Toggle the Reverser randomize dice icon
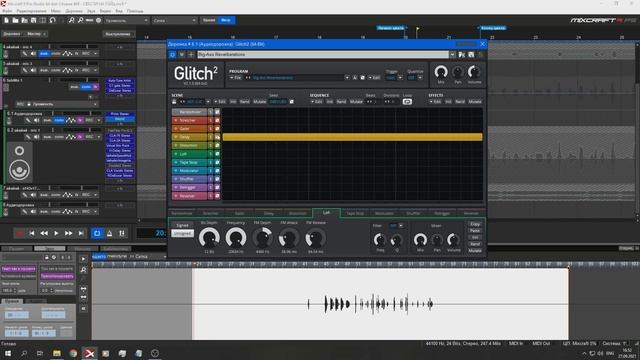The image size is (640, 360). [x=217, y=196]
